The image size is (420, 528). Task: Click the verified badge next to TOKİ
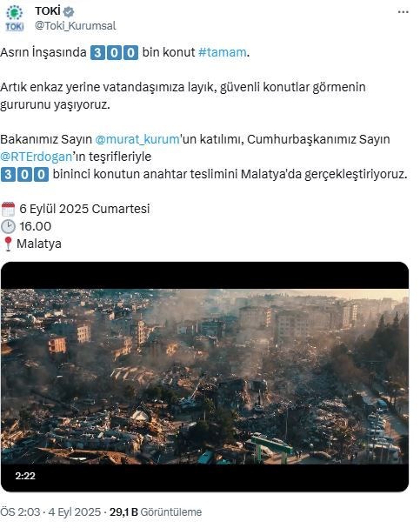pyautogui.click(x=69, y=12)
